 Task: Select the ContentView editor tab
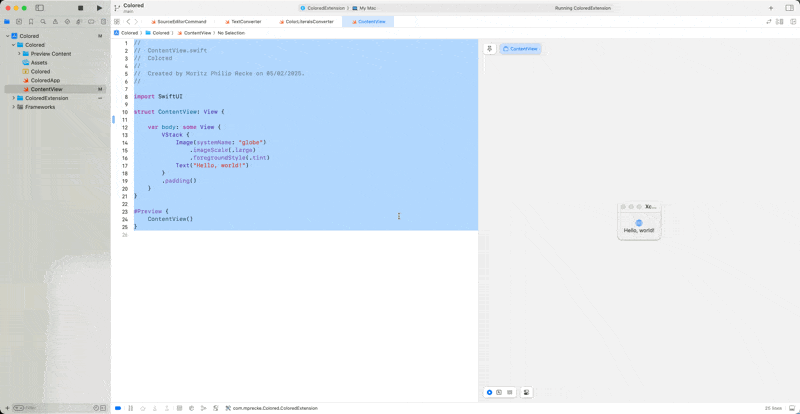pyautogui.click(x=368, y=21)
